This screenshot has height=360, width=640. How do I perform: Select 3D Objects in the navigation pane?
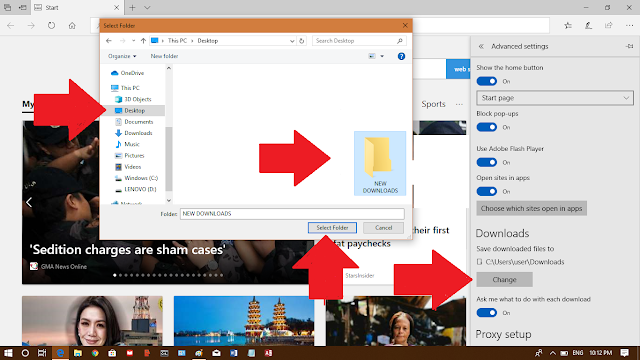coord(133,99)
